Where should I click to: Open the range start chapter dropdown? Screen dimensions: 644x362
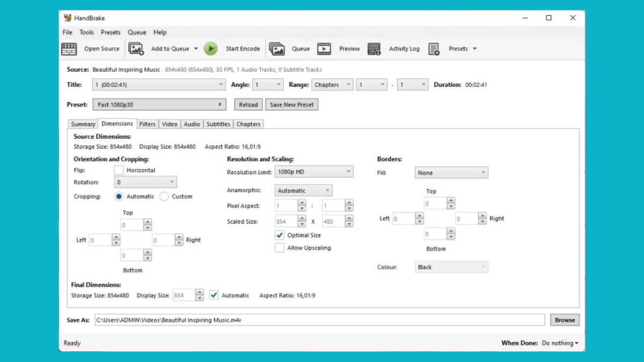372,85
